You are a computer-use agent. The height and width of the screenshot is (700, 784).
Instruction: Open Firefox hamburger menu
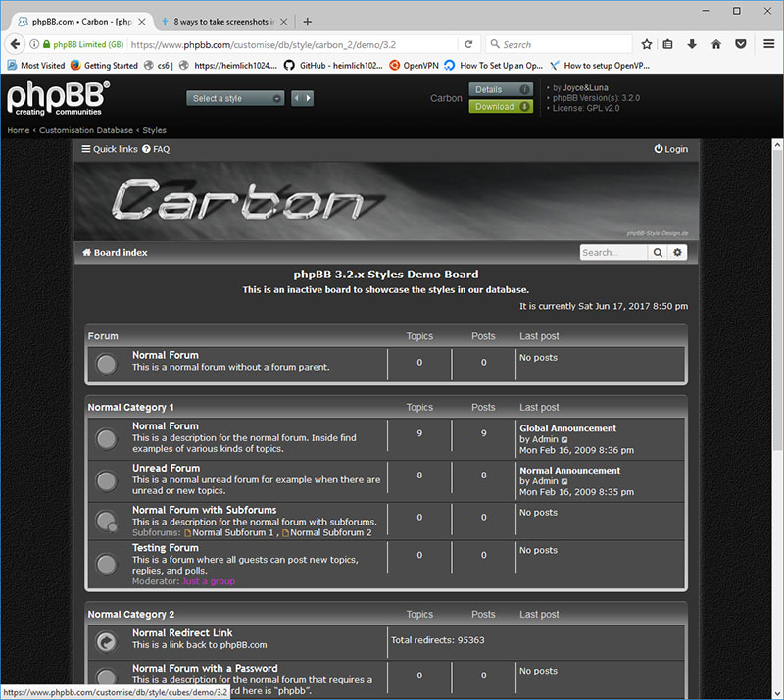[x=769, y=44]
